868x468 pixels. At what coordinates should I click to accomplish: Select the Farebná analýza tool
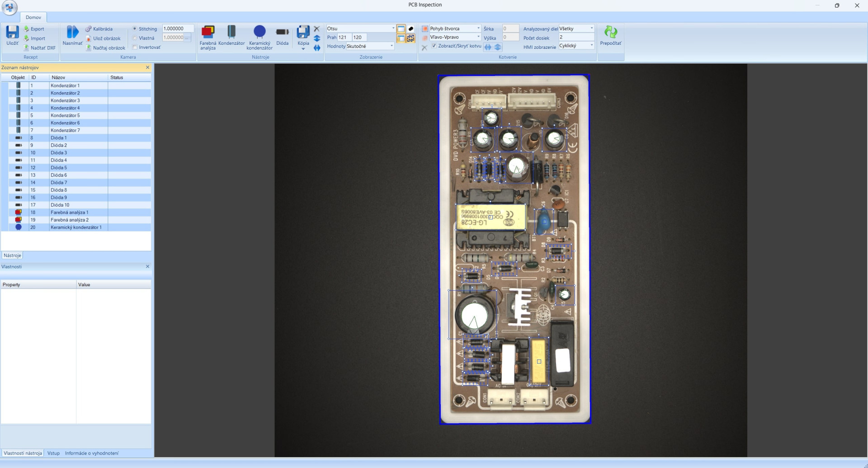tap(208, 33)
